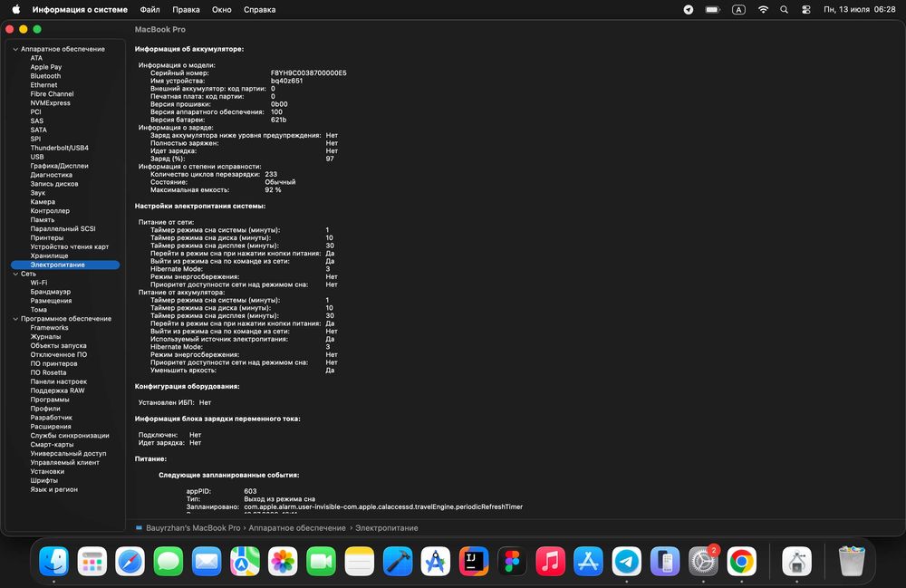The image size is (906, 588).
Task: Select highlighted 'Электропитание' sidebar row
Action: tap(64, 265)
